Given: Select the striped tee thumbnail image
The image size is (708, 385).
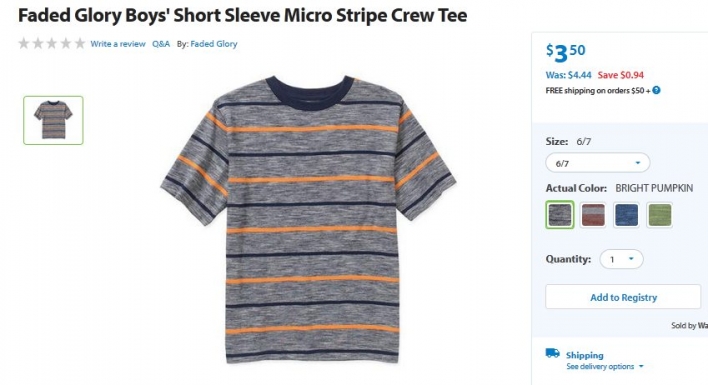Looking at the screenshot, I should [x=53, y=120].
